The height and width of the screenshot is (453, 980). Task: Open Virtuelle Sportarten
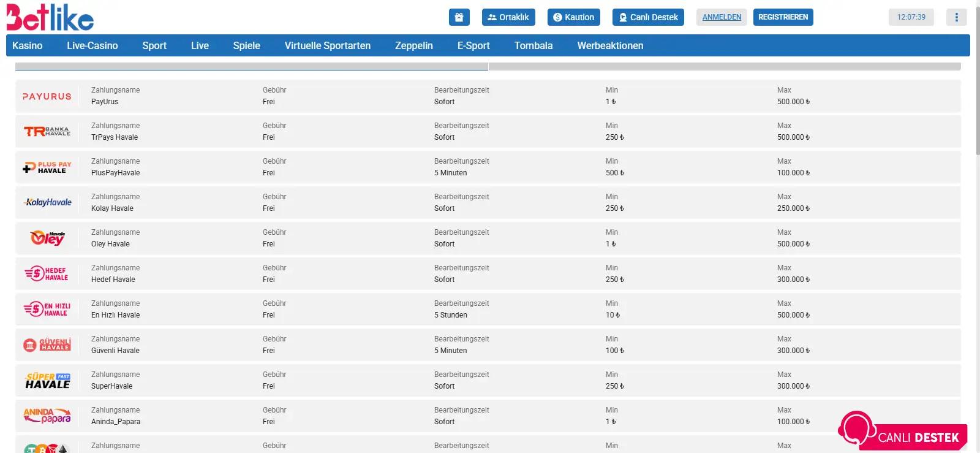[328, 45]
